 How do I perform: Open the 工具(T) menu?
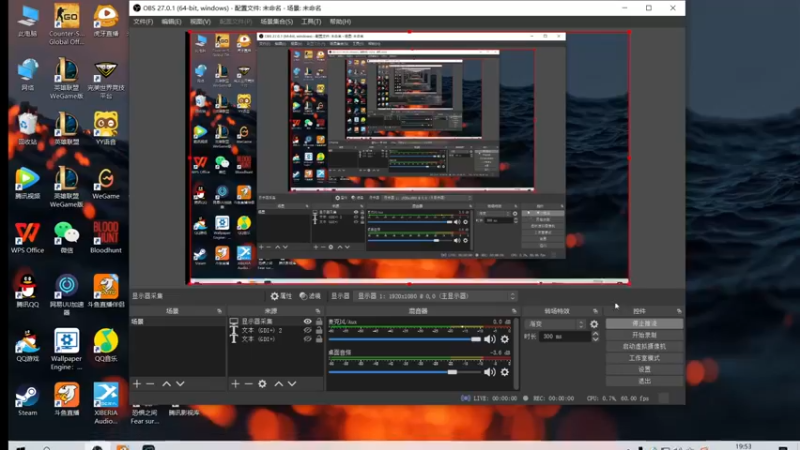click(311, 22)
